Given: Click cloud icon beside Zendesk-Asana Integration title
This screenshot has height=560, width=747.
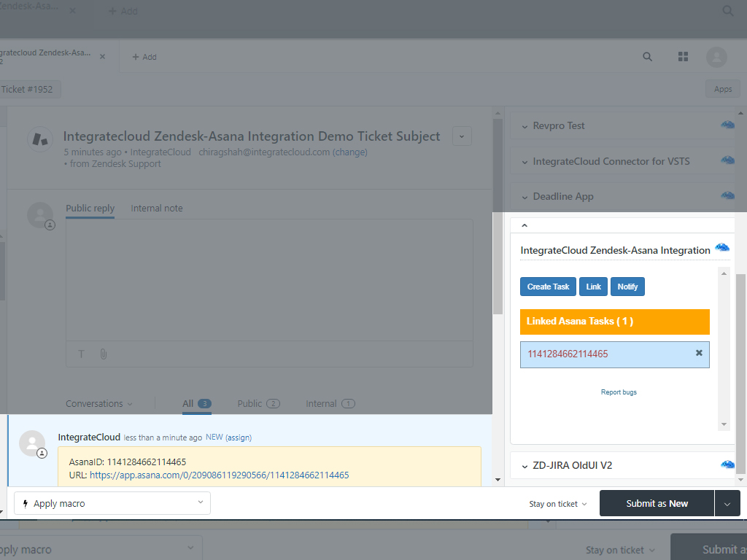Looking at the screenshot, I should click(722, 249).
